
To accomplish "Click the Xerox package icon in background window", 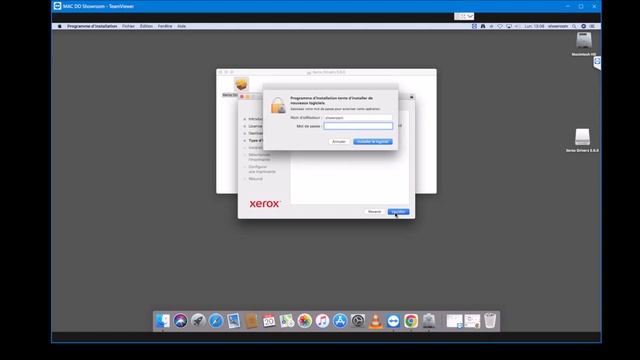I will pos(241,84).
